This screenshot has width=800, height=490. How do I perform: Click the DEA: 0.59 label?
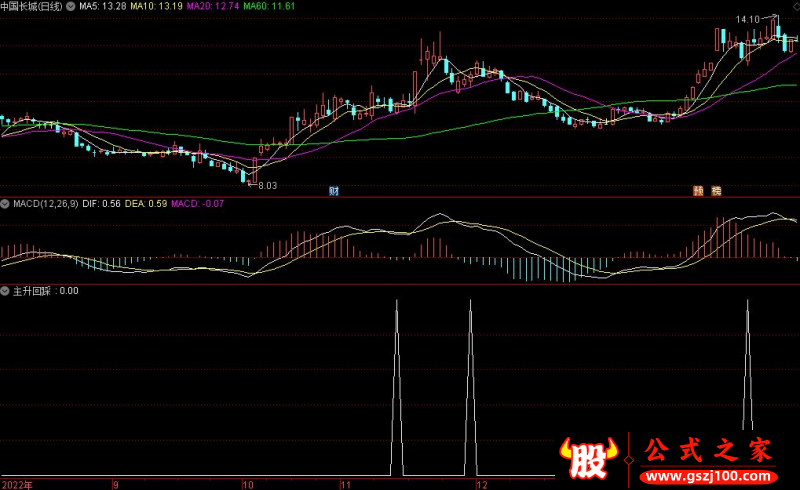point(146,204)
